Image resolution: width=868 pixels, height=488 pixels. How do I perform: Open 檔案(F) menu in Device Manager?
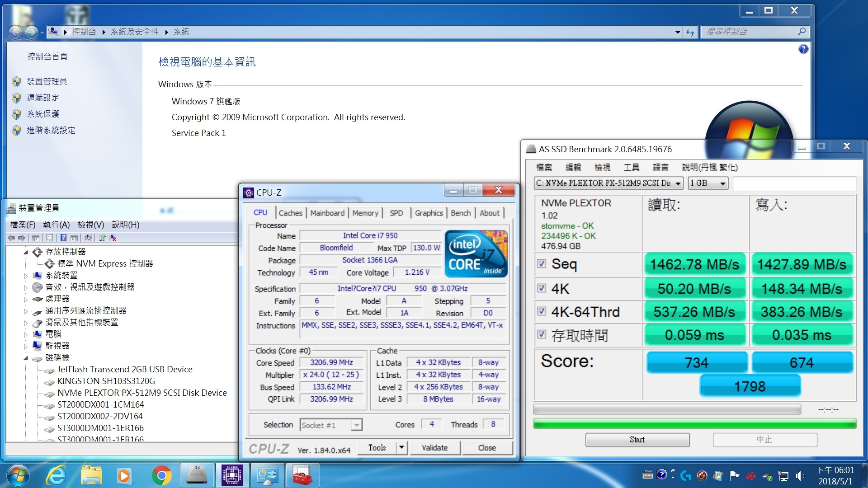pos(23,225)
